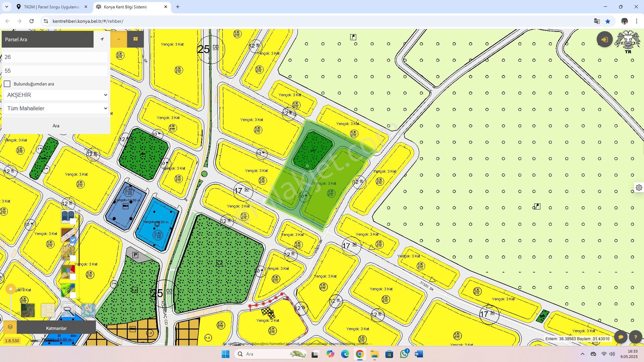
Task: Select the magnifier map basemap
Action: pyautogui.click(x=68, y=310)
